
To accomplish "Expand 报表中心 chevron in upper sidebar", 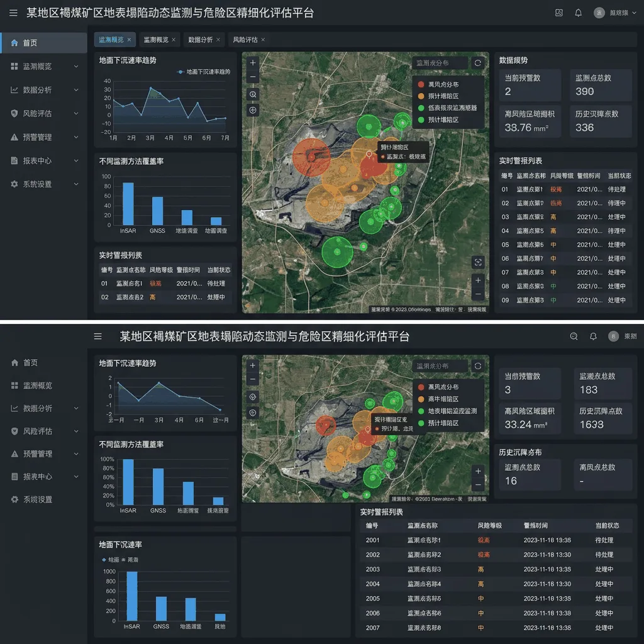I will coord(76,160).
